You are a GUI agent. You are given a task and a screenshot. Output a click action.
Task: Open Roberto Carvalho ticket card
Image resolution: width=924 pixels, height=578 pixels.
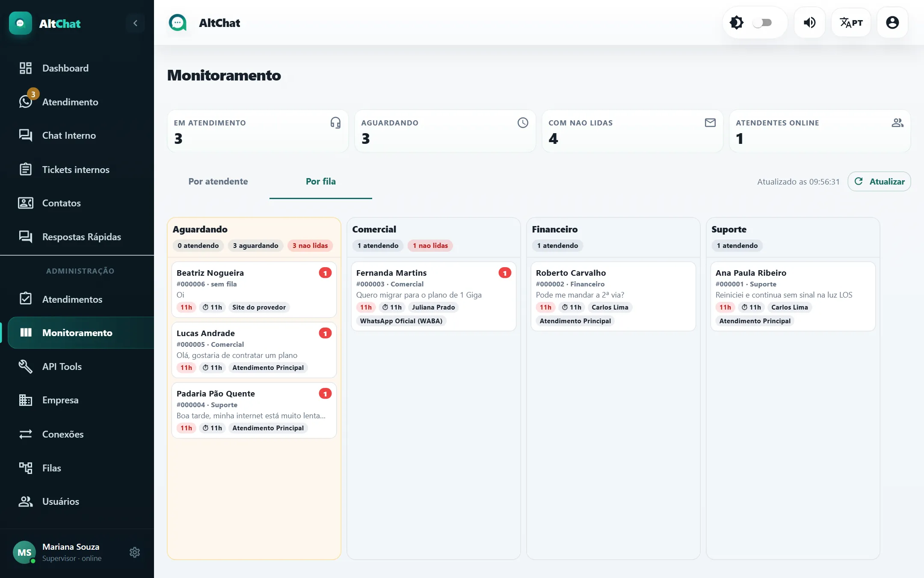pyautogui.click(x=613, y=296)
